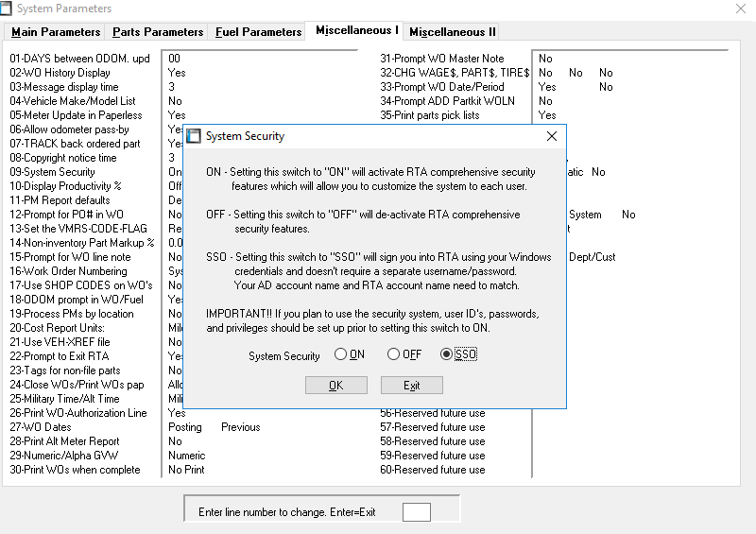Click the 03-Message display time value
Screen dimensions: 756x534
tap(171, 87)
